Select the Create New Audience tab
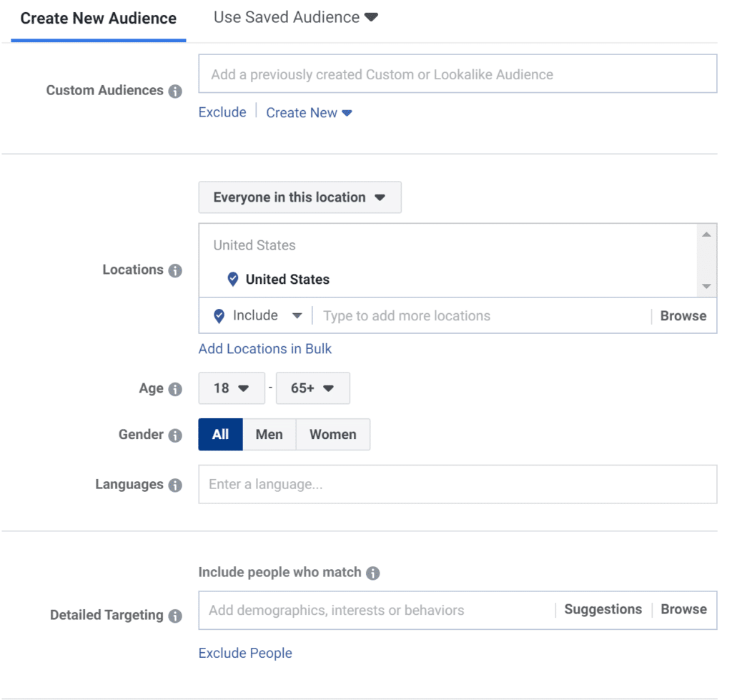This screenshot has height=700, width=732. click(98, 18)
